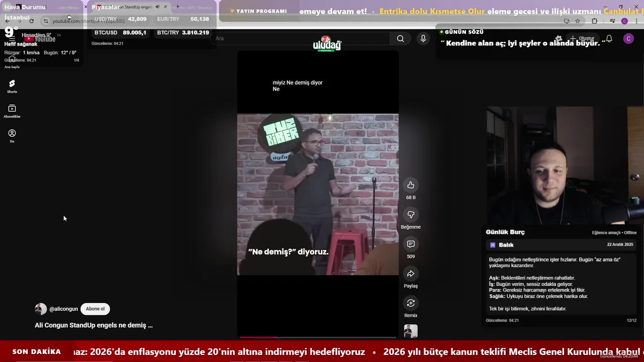
Task: Close the Ali Congun StandUp browser tab
Action: (165, 7)
